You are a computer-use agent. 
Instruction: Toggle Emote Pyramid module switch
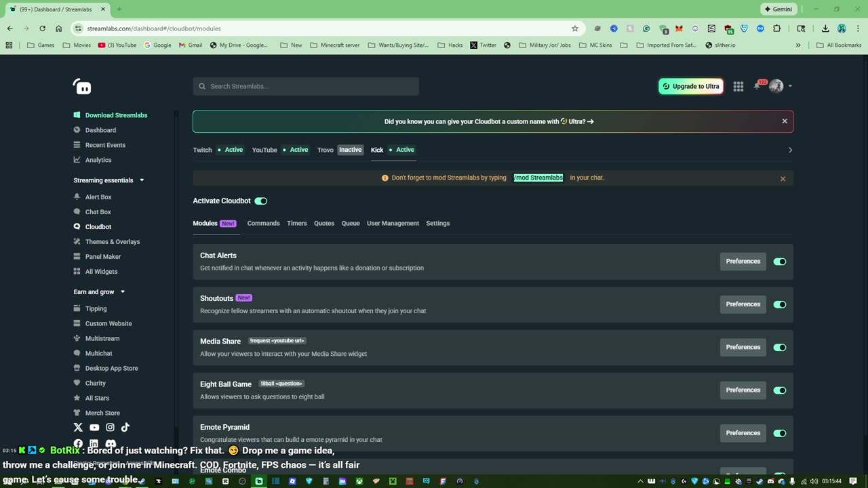(780, 433)
